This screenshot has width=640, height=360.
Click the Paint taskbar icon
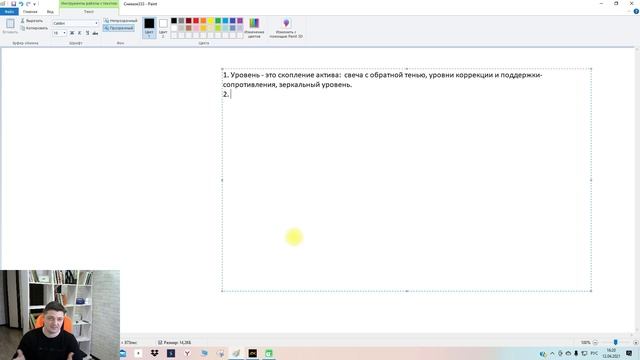[x=236, y=353]
